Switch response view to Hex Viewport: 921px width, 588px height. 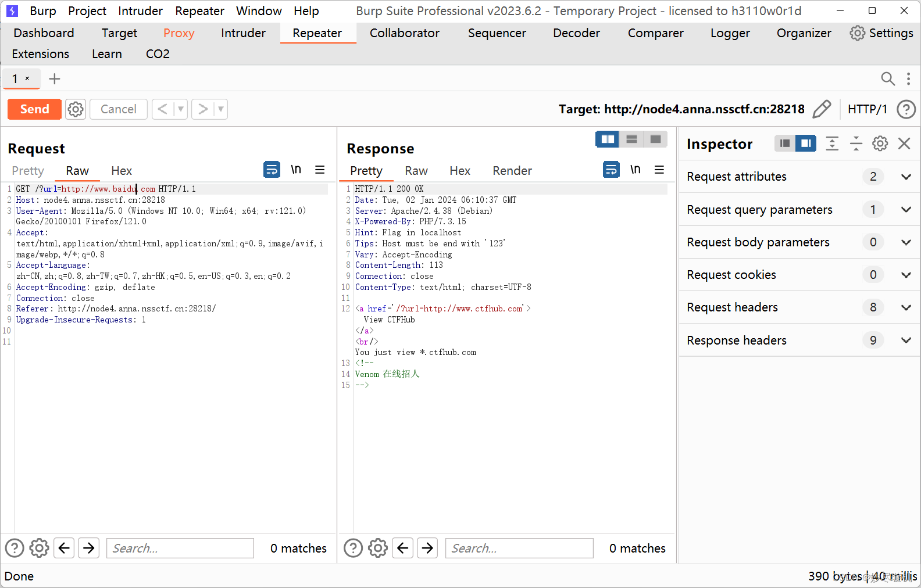(460, 171)
